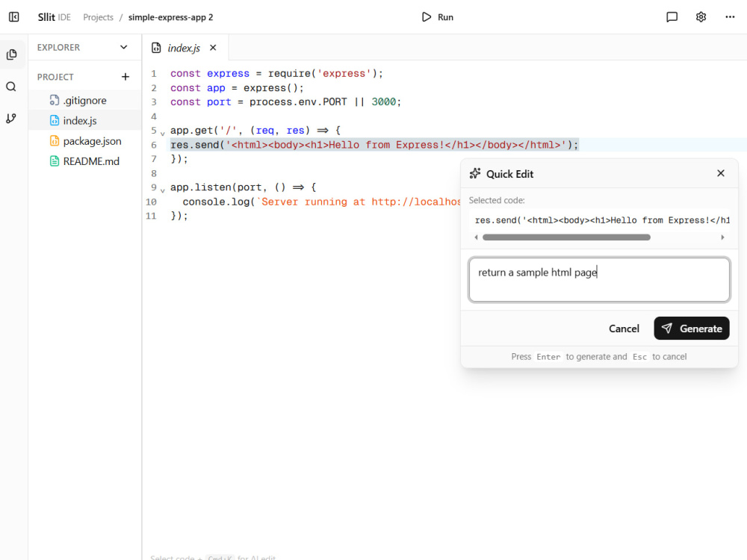This screenshot has height=560, width=747.
Task: Open the Search icon in sidebar
Action: (11, 87)
